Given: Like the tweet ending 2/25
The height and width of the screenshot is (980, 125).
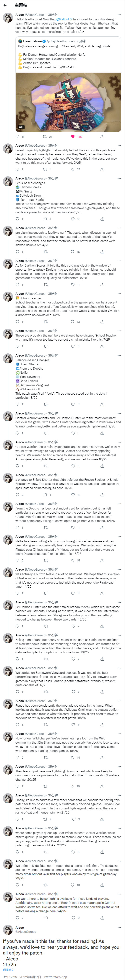Looking at the screenshot, I should [x=73, y=169].
